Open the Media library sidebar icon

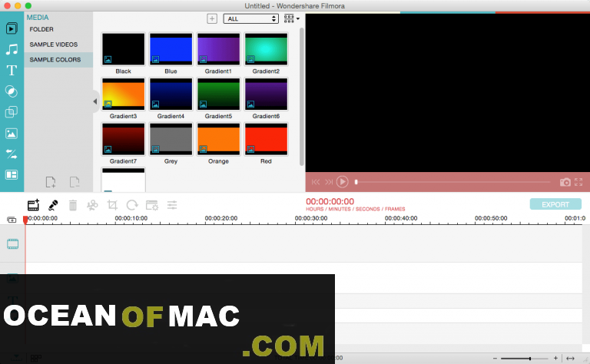tap(12, 28)
